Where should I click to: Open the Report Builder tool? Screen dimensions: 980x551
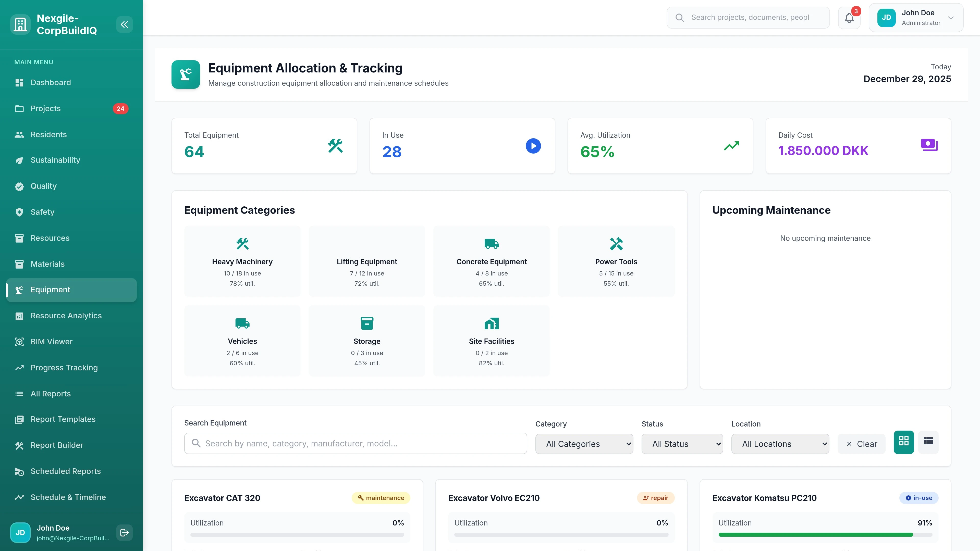(57, 445)
